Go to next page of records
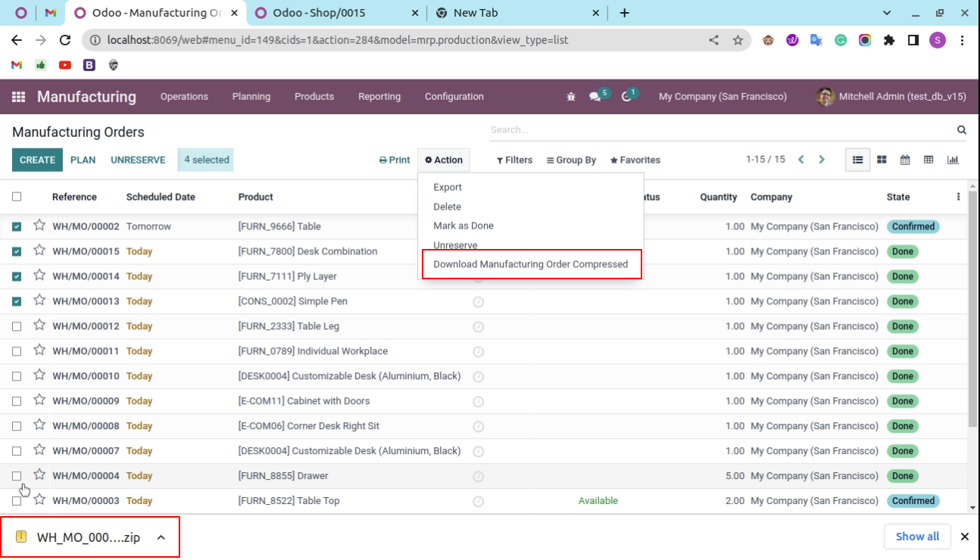980x560 pixels. [822, 160]
